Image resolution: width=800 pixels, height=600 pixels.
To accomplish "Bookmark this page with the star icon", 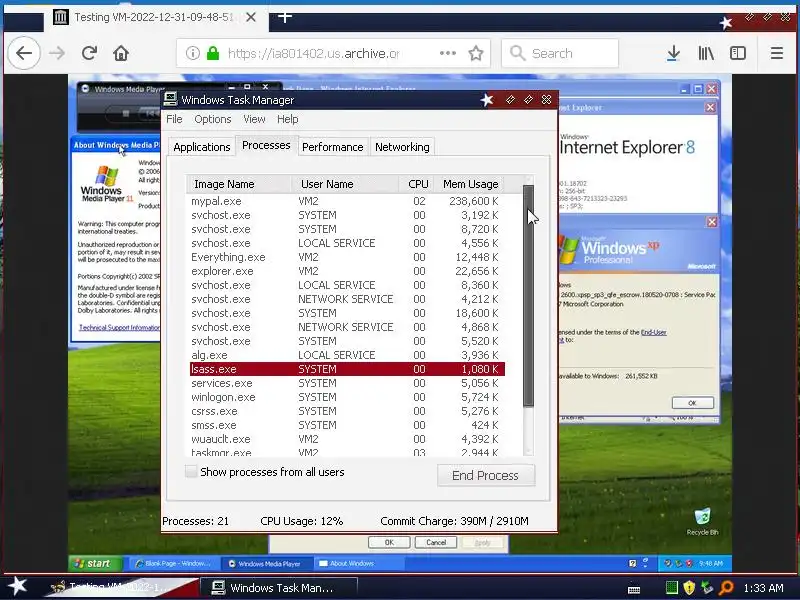I will tap(476, 53).
